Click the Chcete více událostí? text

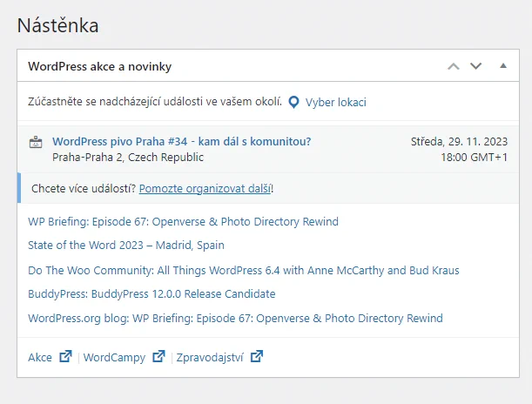[x=84, y=189]
